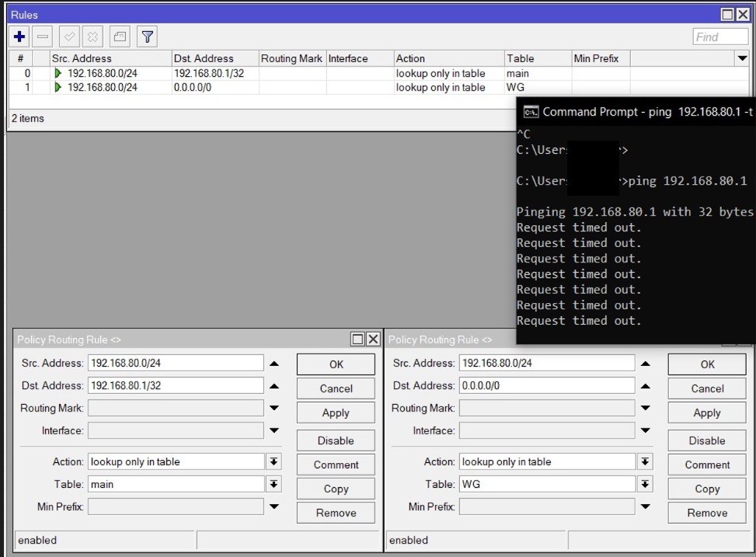Click Cancel in main-table rule dialog
Screen dimensions: 756x557
click(x=336, y=388)
